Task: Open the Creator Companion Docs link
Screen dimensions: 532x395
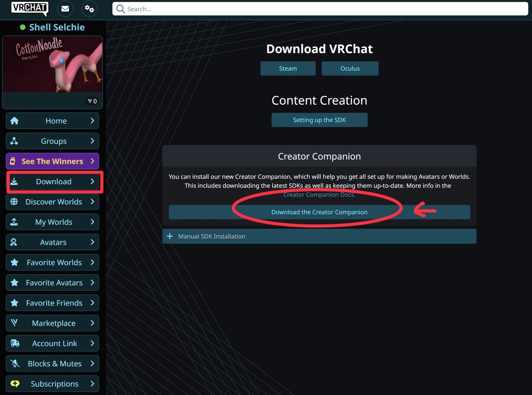Action: pos(319,195)
